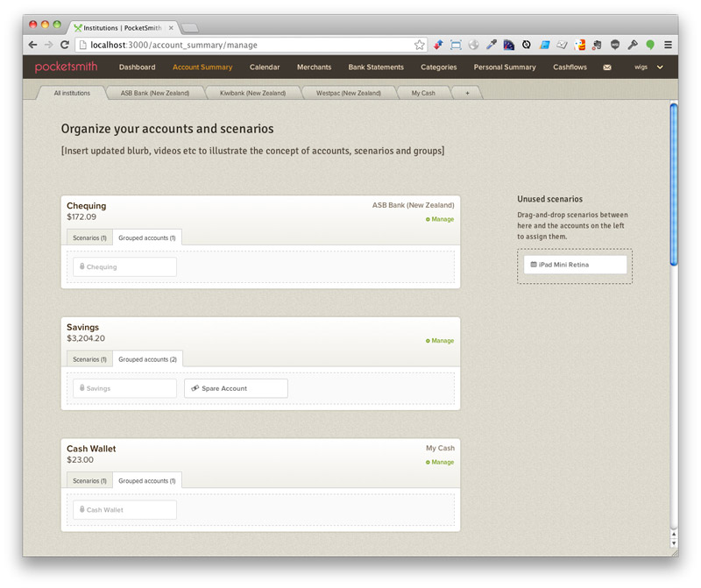Reload the page with the refresh icon
The image size is (701, 588).
[65, 45]
